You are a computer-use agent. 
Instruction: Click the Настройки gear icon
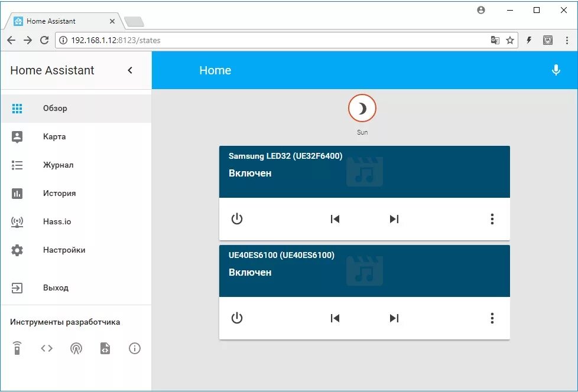[17, 250]
